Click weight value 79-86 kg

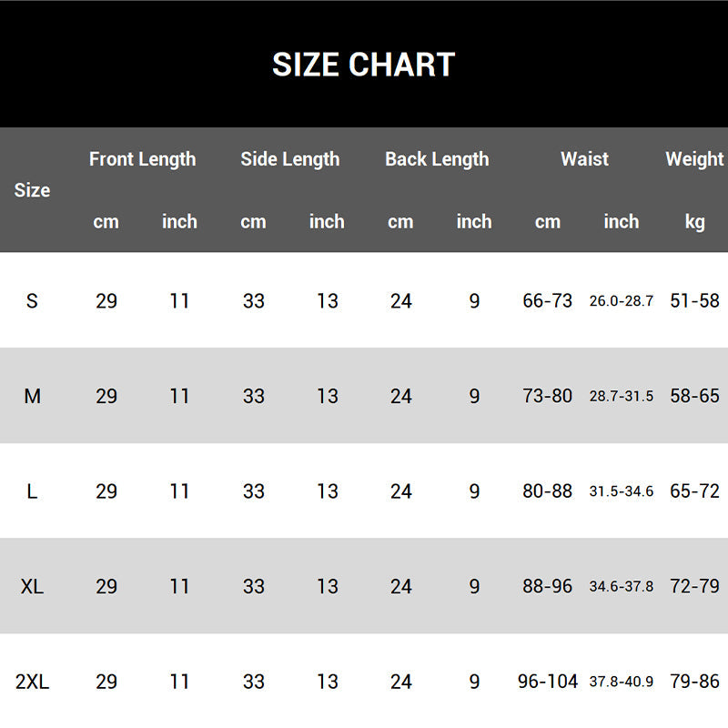[694, 682]
